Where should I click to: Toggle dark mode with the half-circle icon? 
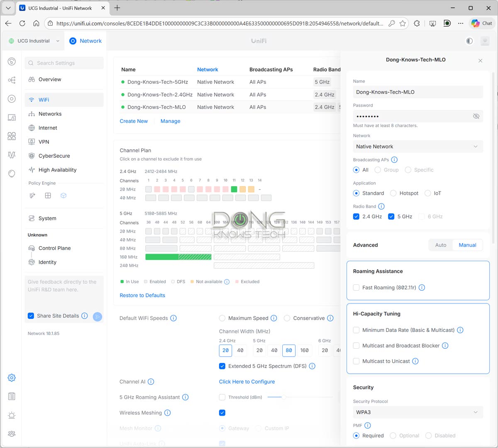pyautogui.click(x=469, y=41)
